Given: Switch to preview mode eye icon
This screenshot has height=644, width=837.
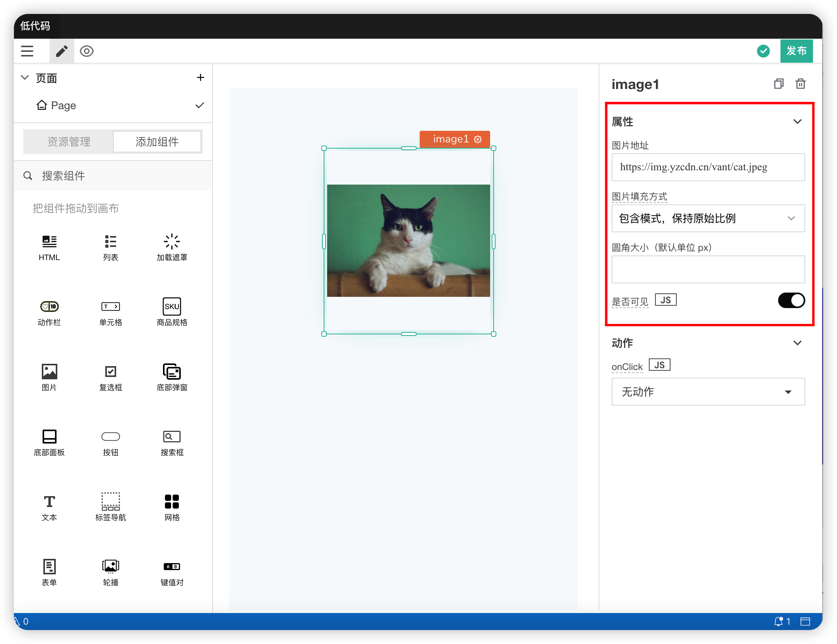Looking at the screenshot, I should (87, 51).
